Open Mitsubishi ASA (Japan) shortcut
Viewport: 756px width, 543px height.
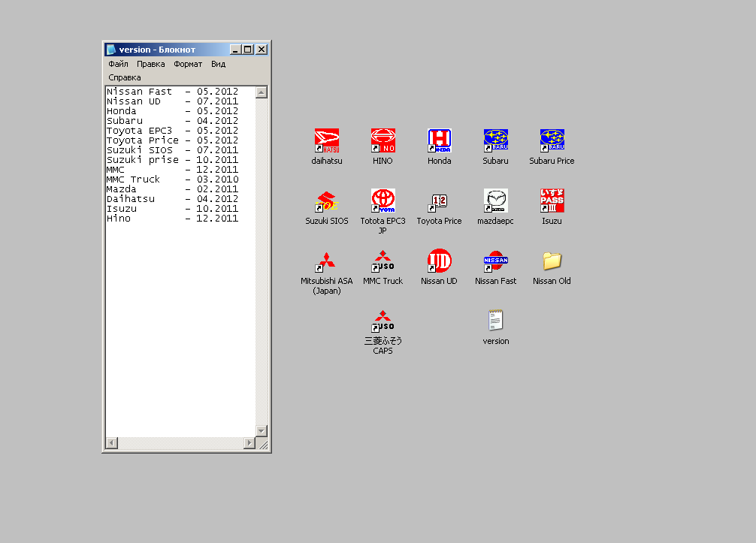(326, 261)
